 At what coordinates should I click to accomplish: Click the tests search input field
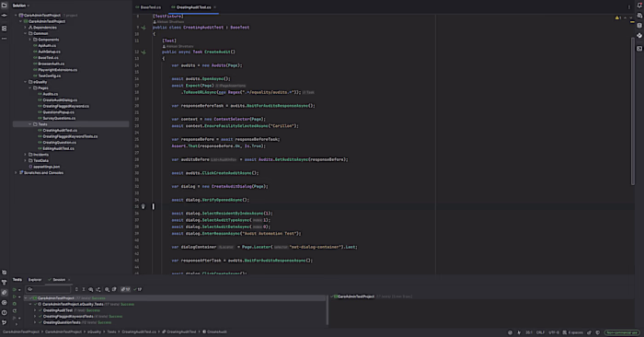point(48,289)
